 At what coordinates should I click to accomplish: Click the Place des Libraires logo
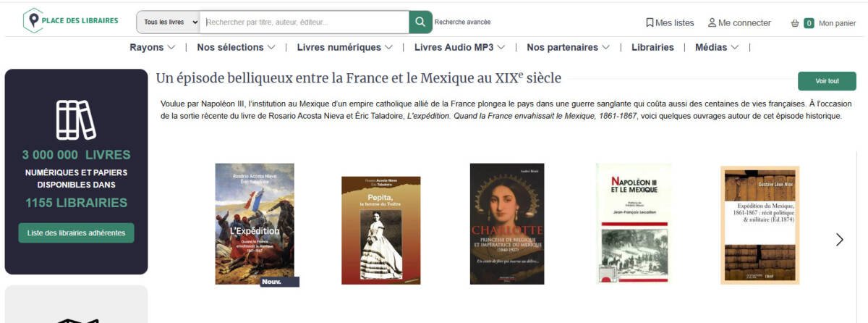pos(71,20)
